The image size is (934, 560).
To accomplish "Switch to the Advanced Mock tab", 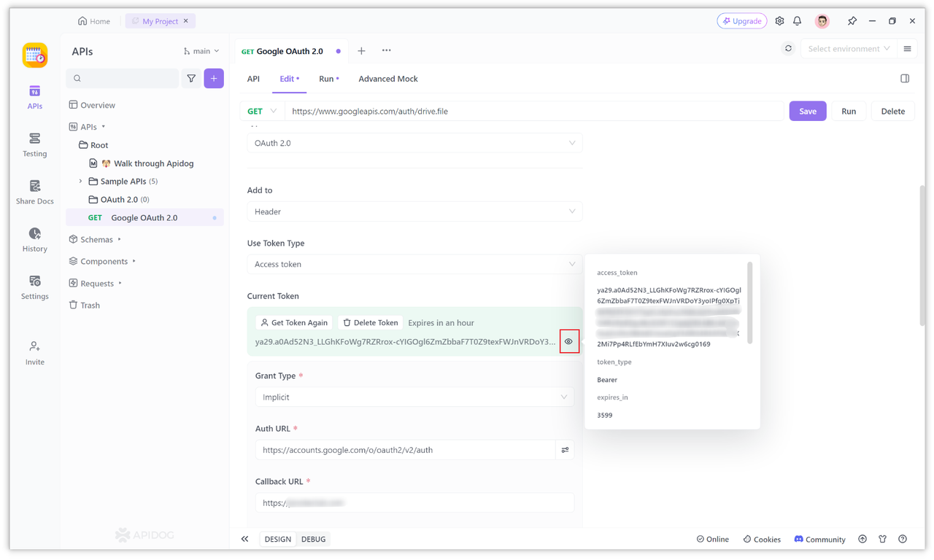I will pos(388,79).
